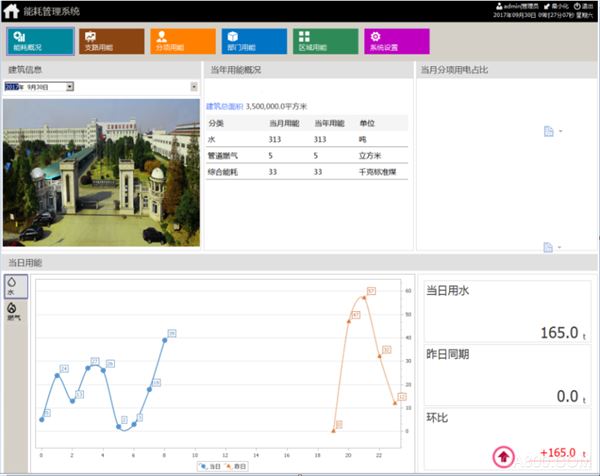
Task: Click the 综合能耗 row label
Action: click(x=223, y=172)
